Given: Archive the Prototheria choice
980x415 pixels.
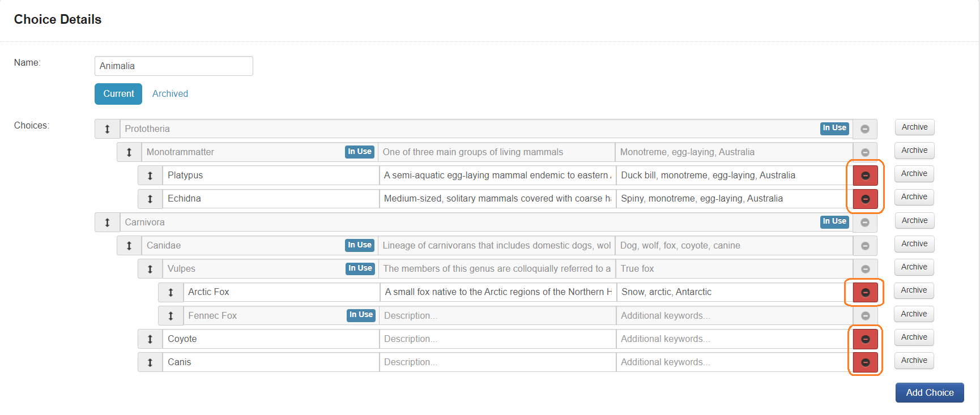Looking at the screenshot, I should click(x=914, y=127).
